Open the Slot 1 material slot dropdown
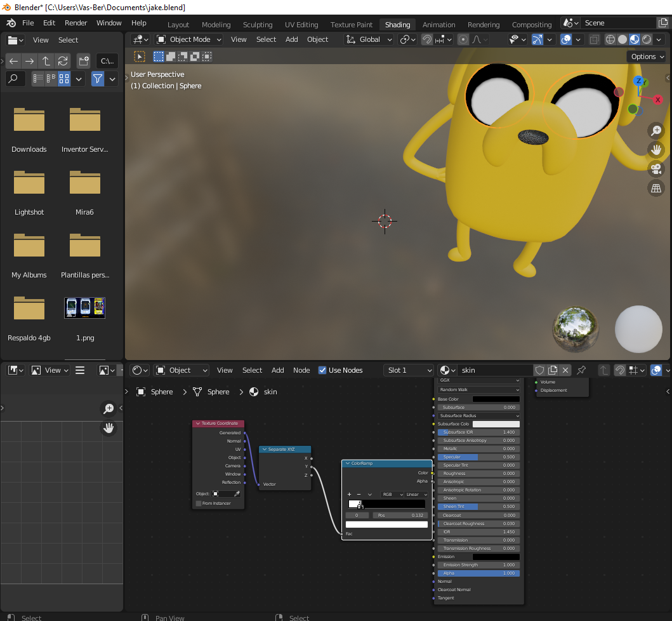The height and width of the screenshot is (621, 672). click(409, 370)
